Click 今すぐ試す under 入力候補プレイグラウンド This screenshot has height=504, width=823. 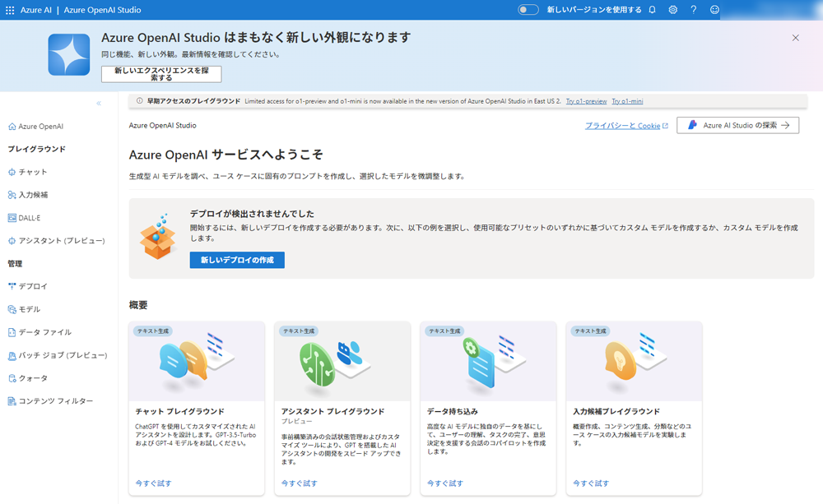pos(591,483)
